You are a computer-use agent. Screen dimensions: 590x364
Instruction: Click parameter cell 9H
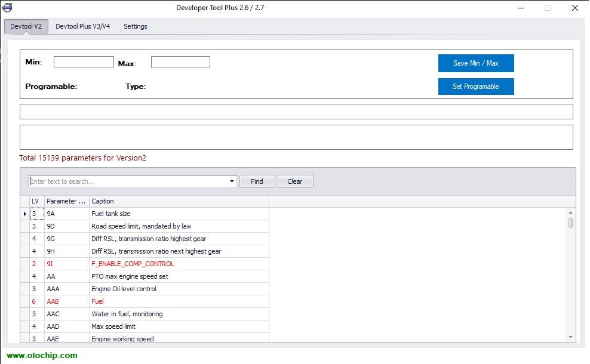click(x=67, y=251)
